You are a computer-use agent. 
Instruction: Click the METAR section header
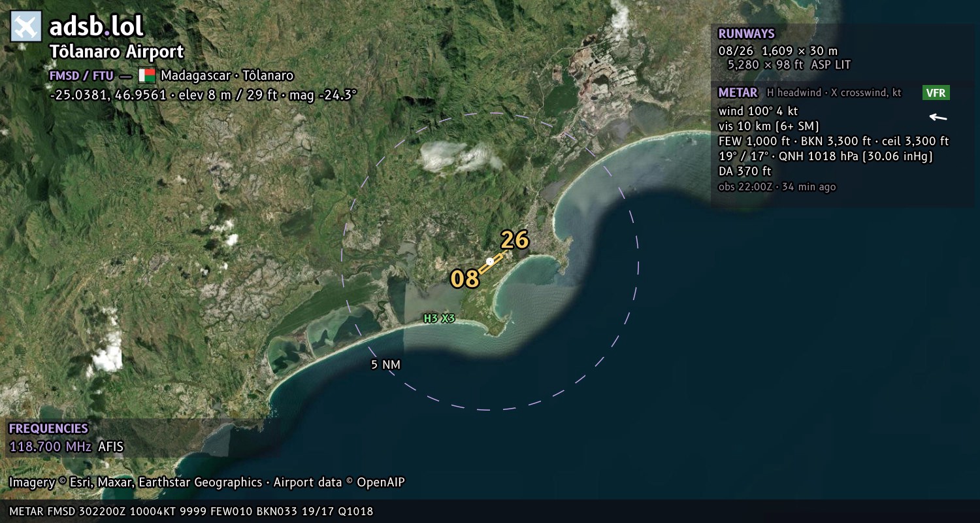click(738, 93)
